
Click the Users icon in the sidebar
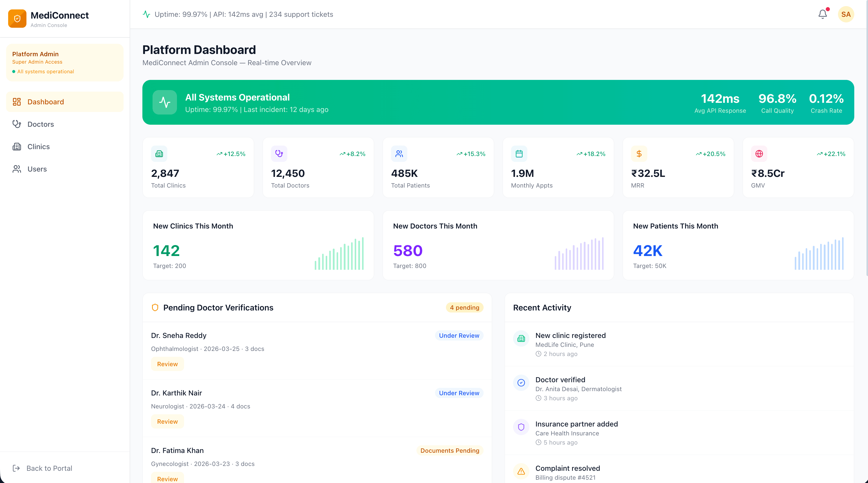17,169
